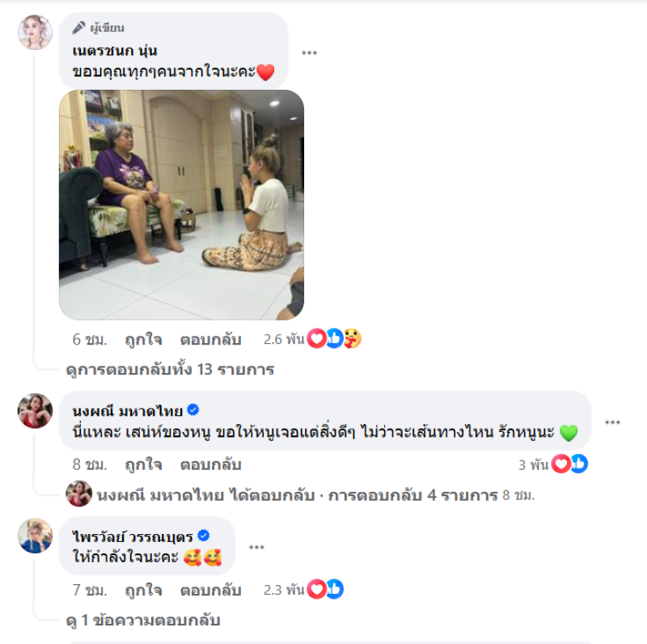Reply (ตอบกลับ) to นงผณี มหาดไทย comment
The image size is (647, 644).
pos(210,464)
